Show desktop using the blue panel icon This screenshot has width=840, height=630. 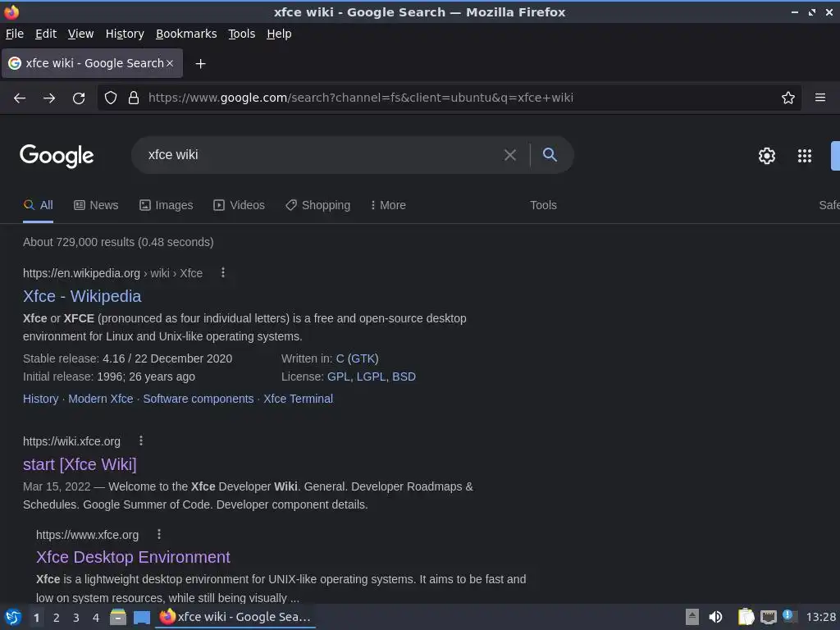pyautogui.click(x=141, y=617)
